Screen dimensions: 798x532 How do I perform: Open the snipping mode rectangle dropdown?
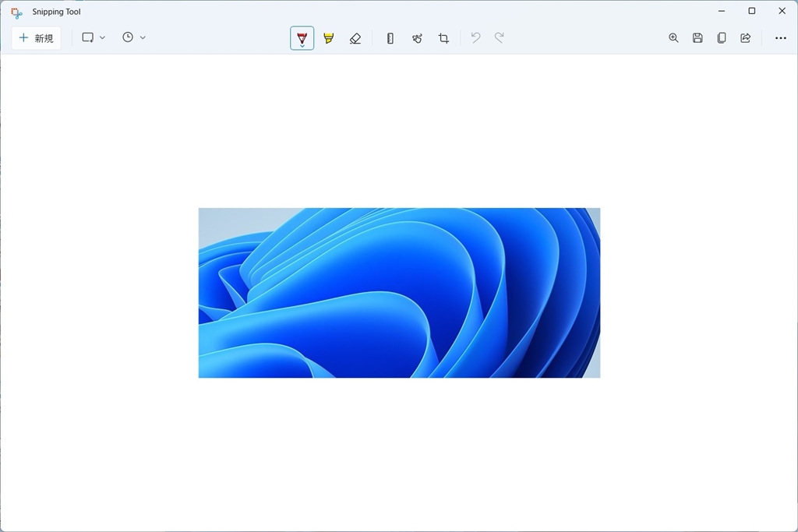tap(94, 37)
